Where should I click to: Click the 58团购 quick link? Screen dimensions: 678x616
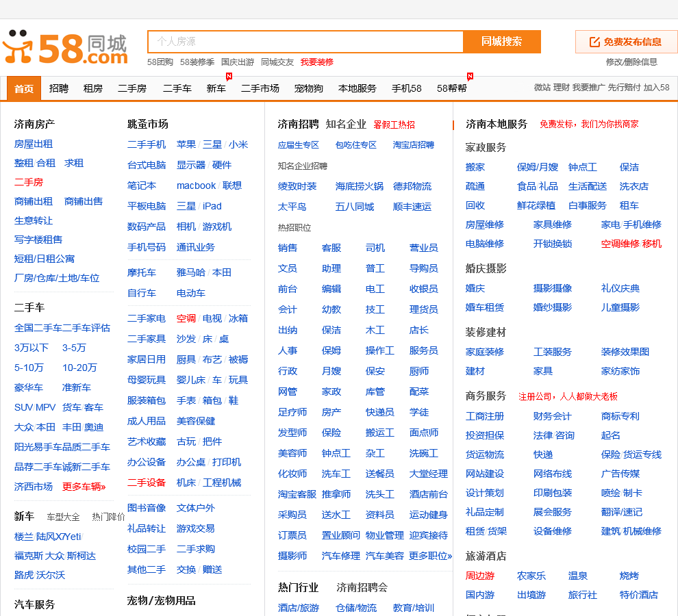click(x=160, y=62)
